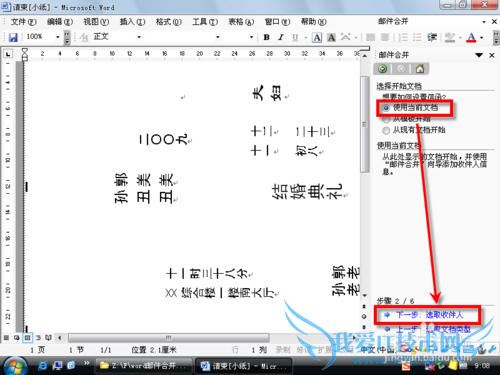Click the vertical scrollbar thumb
Image resolution: width=500 pixels, height=375 pixels.
(364, 124)
